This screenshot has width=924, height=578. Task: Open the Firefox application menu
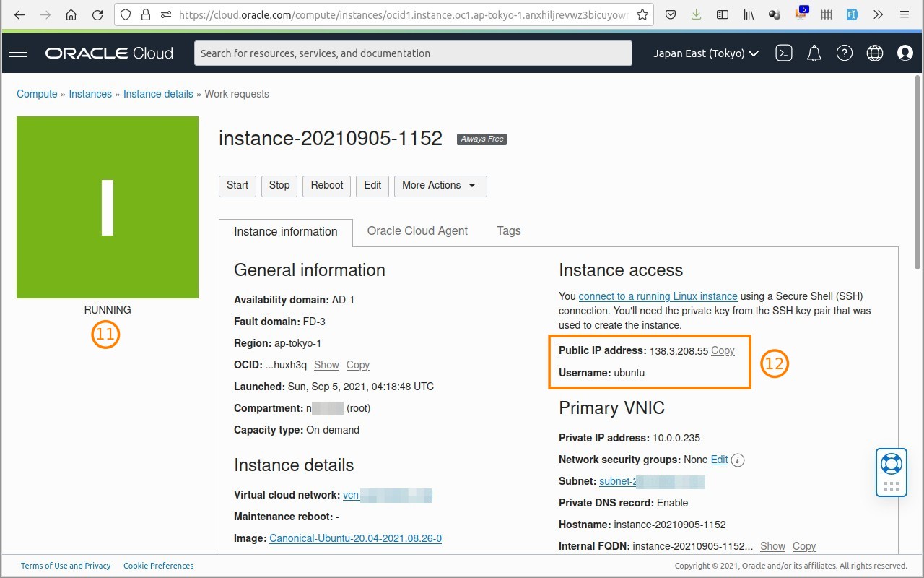tap(905, 14)
